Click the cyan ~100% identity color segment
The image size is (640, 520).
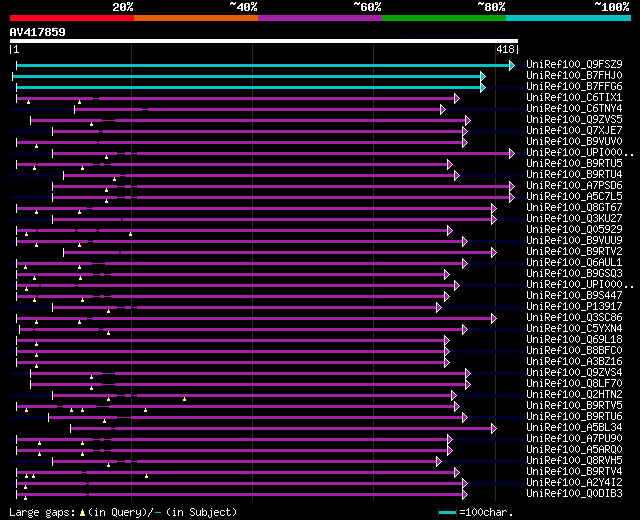[569, 18]
